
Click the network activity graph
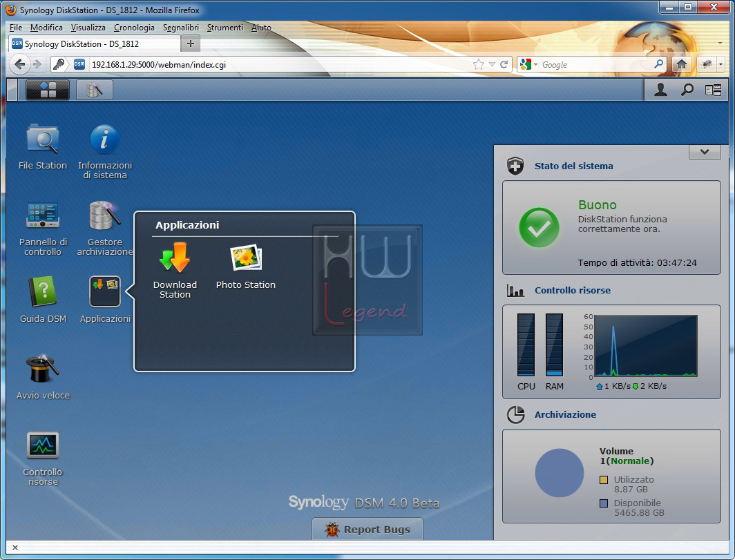646,346
